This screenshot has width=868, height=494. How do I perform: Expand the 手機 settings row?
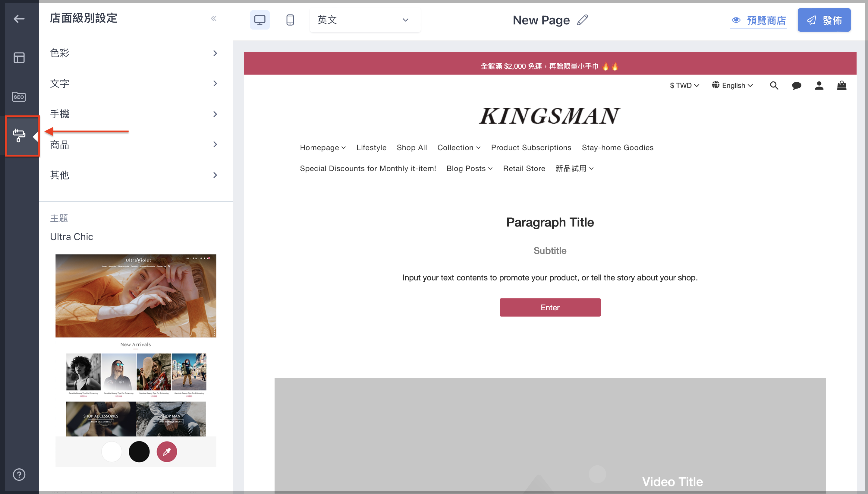(x=136, y=114)
